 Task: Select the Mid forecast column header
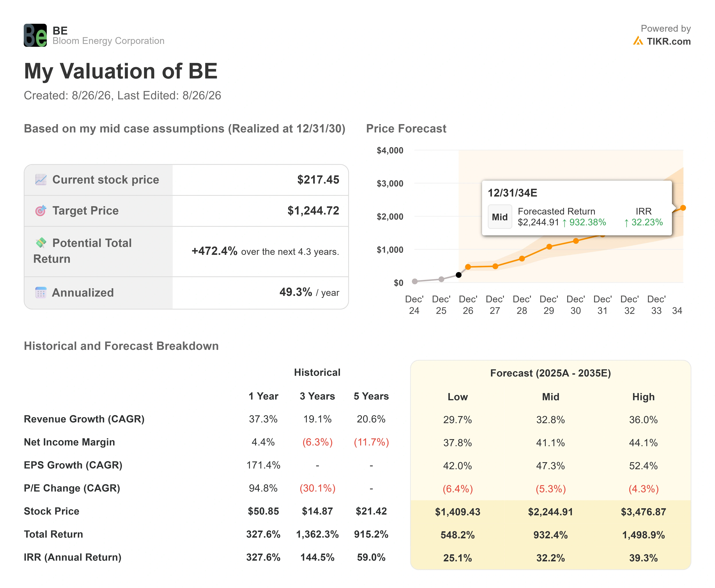click(550, 397)
